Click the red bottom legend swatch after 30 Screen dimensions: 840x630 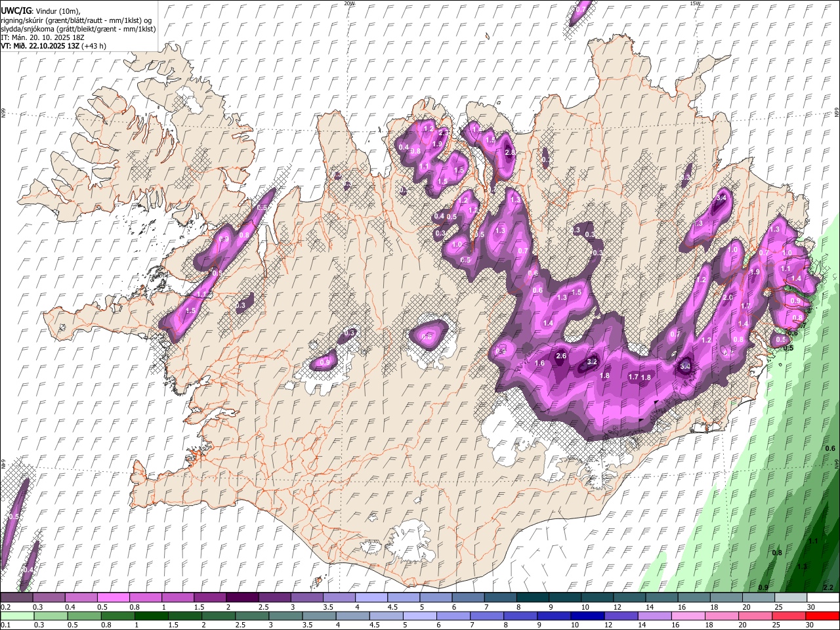coord(823,616)
